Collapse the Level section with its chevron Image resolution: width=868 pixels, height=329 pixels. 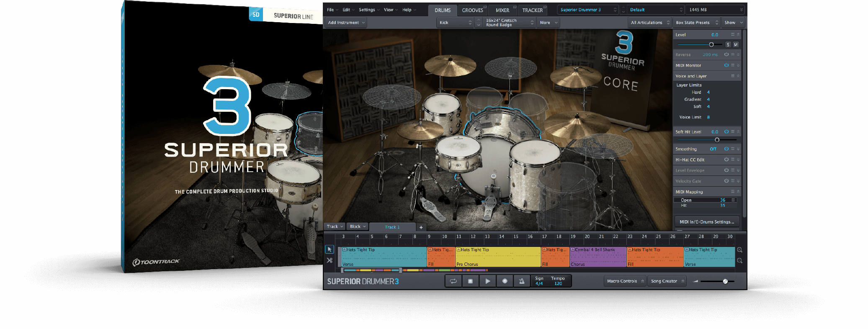tap(738, 34)
